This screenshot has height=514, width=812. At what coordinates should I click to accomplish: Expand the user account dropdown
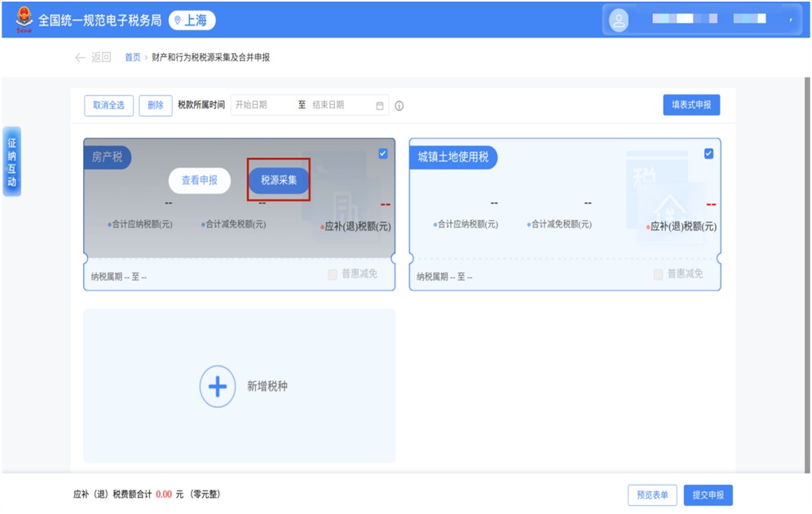[x=789, y=20]
